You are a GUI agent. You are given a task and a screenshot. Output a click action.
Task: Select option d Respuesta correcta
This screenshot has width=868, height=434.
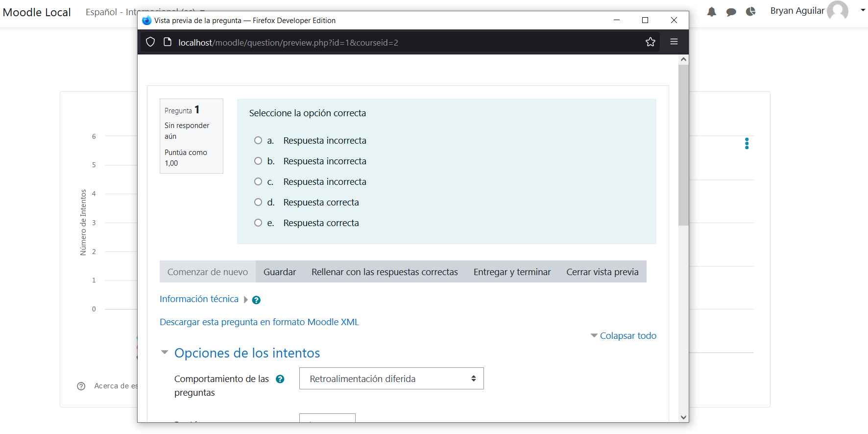coord(258,202)
